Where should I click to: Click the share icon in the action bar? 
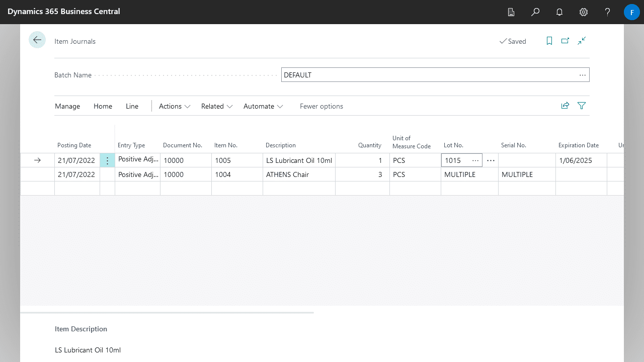[x=566, y=106]
